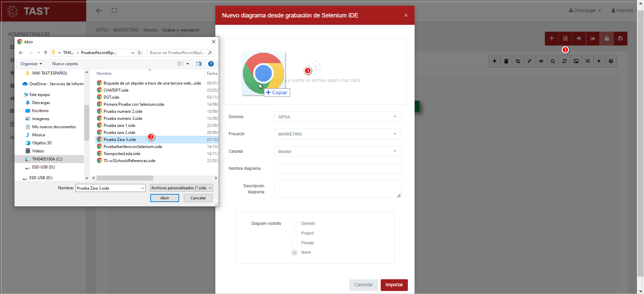Click the magic wand icon

pyautogui.click(x=530, y=61)
